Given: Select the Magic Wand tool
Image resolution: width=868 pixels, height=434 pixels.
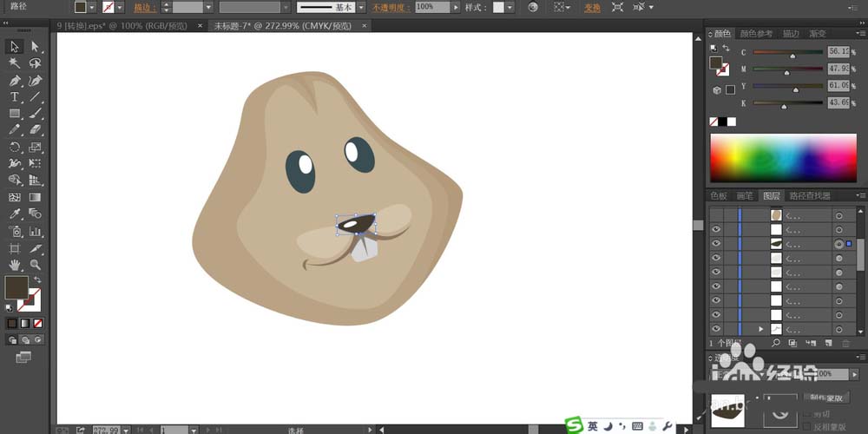Looking at the screenshot, I should pyautogui.click(x=15, y=63).
